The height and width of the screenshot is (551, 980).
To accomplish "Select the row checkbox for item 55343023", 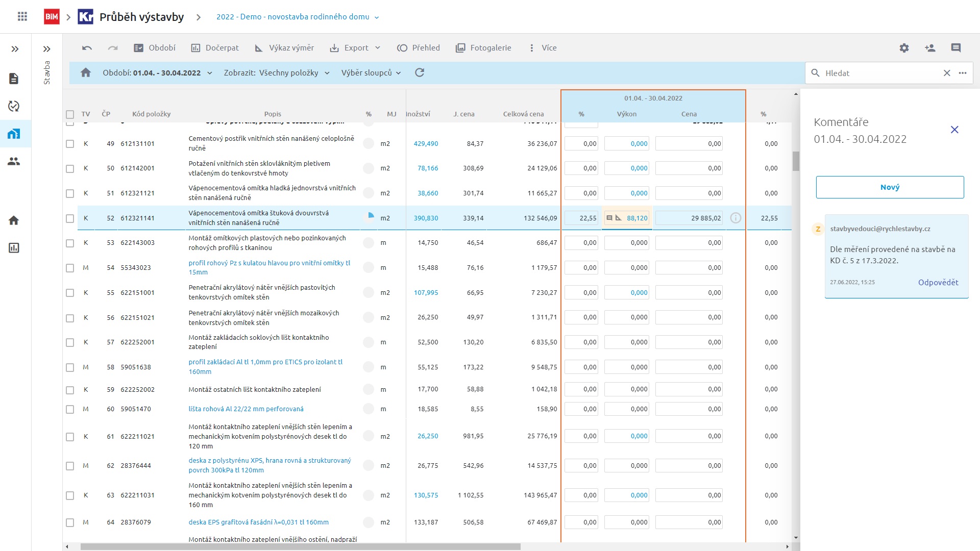I will tap(70, 268).
